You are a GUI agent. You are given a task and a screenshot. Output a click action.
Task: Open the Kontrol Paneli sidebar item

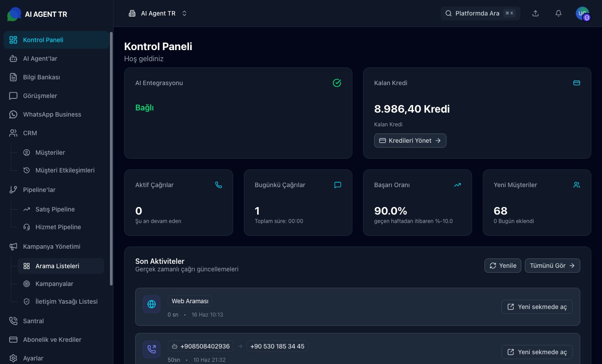56,40
